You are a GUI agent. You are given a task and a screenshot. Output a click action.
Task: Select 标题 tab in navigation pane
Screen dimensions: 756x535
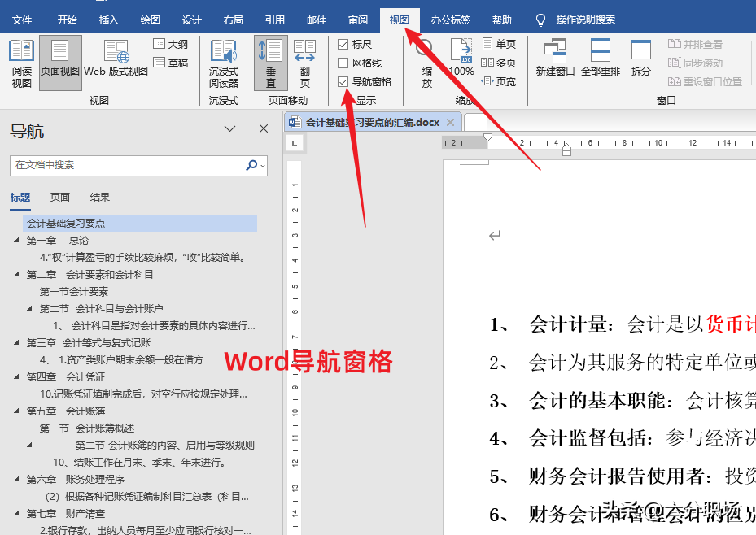click(20, 198)
